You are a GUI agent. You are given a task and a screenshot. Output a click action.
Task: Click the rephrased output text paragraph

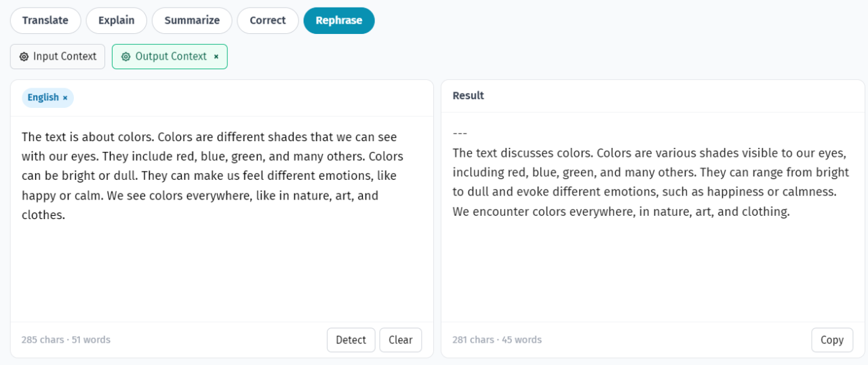(650, 182)
